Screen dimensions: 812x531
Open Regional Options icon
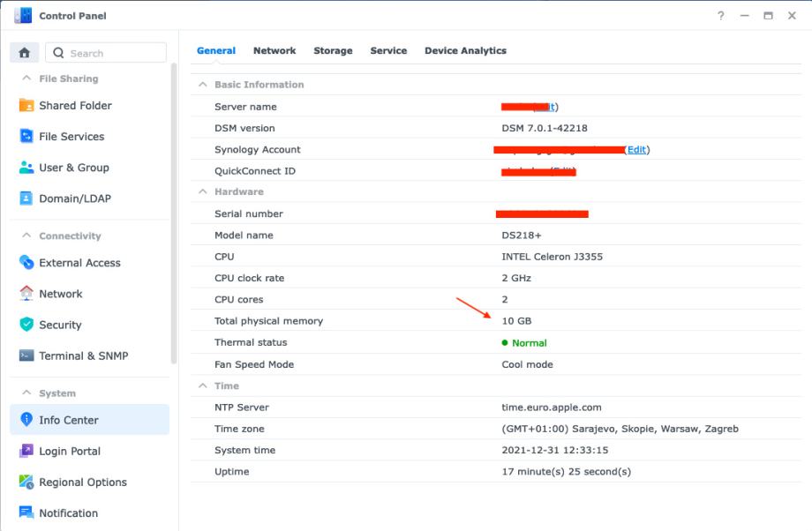(x=26, y=482)
